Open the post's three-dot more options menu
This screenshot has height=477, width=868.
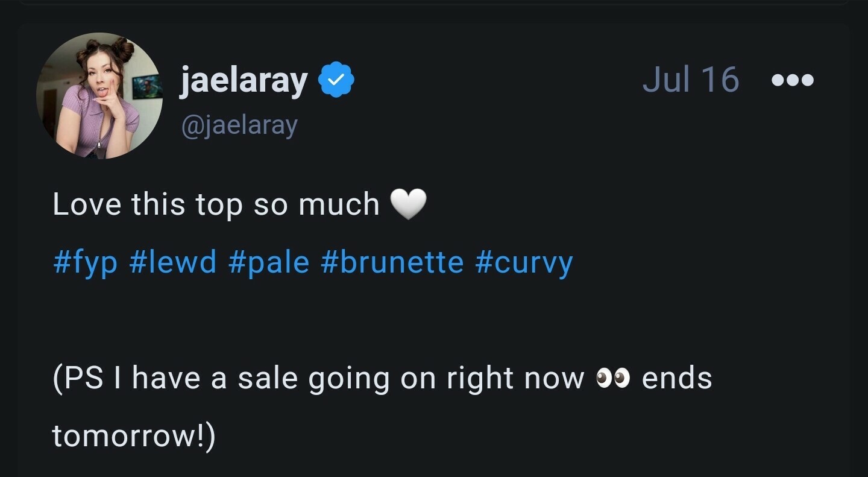click(x=793, y=80)
